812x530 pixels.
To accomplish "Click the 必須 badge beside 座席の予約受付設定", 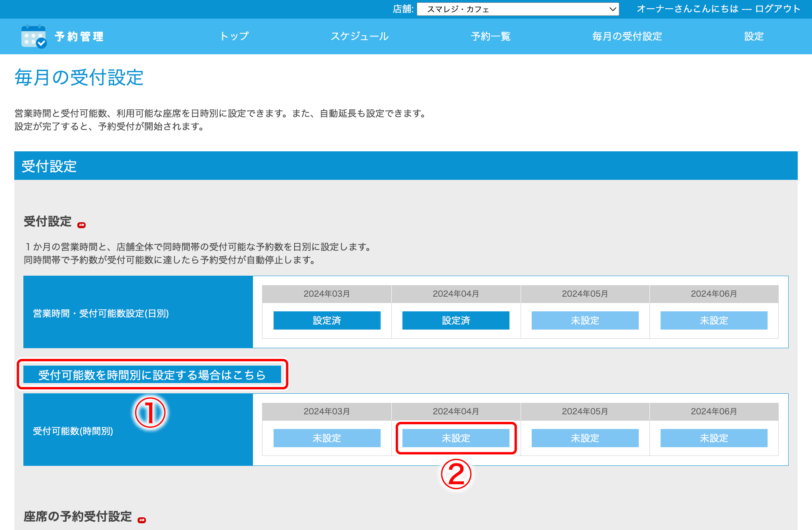I will [x=142, y=520].
